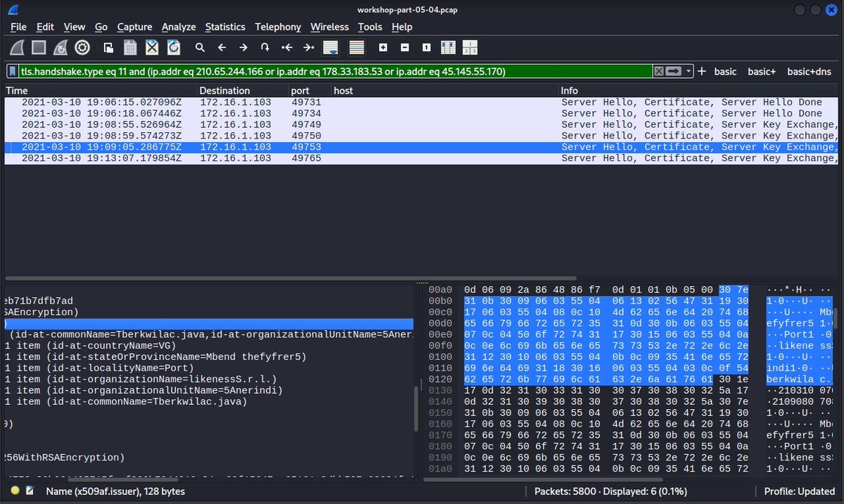Open the Wireless menu

[329, 27]
